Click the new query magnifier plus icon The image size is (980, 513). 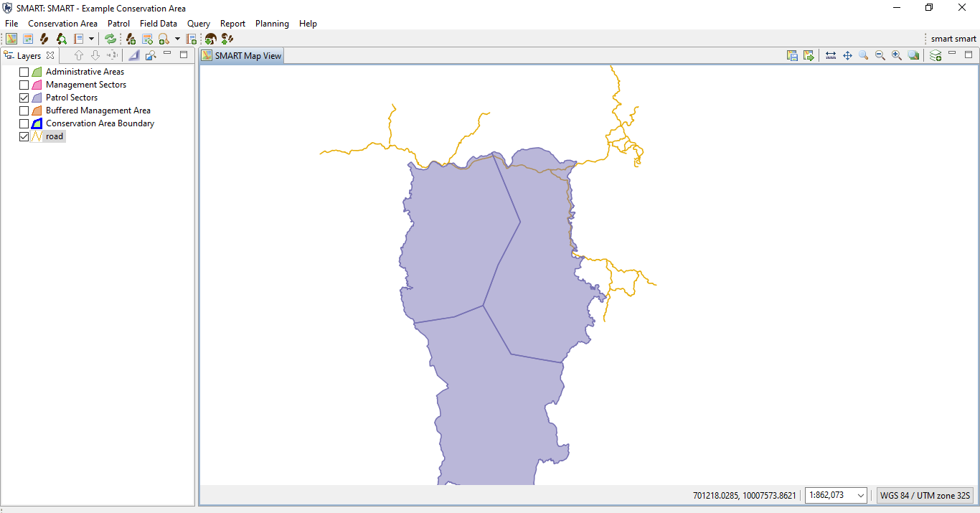[164, 39]
